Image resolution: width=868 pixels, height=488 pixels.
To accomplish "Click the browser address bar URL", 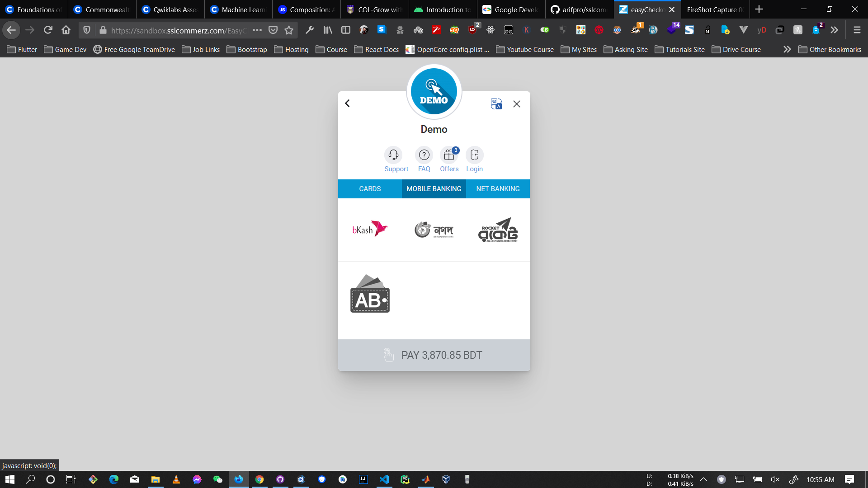I will pos(179,30).
